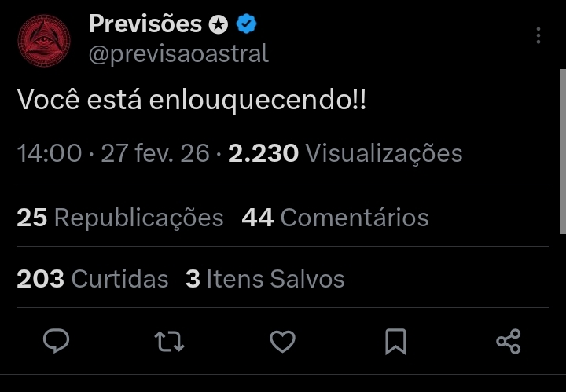Click the 14:00 · 27 fev. 26 timestamp
The width and height of the screenshot is (566, 392).
click(x=113, y=152)
